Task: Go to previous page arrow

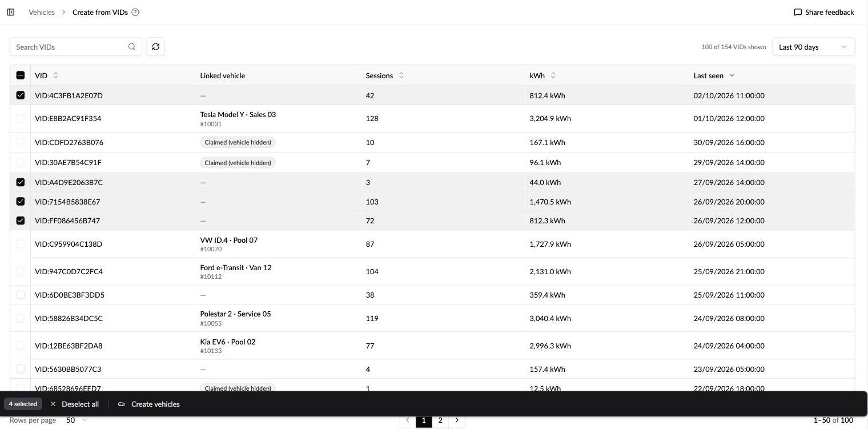Action: (407, 420)
